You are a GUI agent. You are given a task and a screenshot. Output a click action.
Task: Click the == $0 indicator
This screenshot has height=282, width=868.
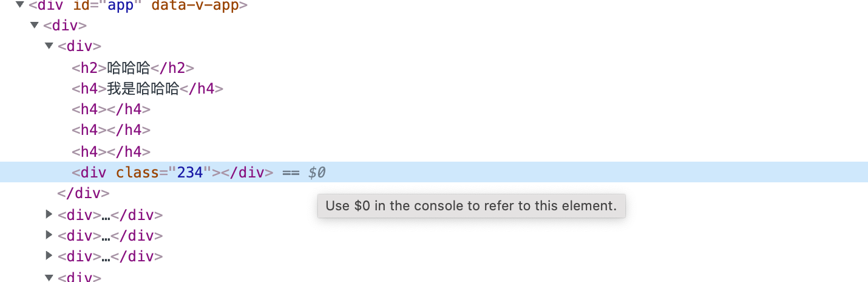[304, 172]
